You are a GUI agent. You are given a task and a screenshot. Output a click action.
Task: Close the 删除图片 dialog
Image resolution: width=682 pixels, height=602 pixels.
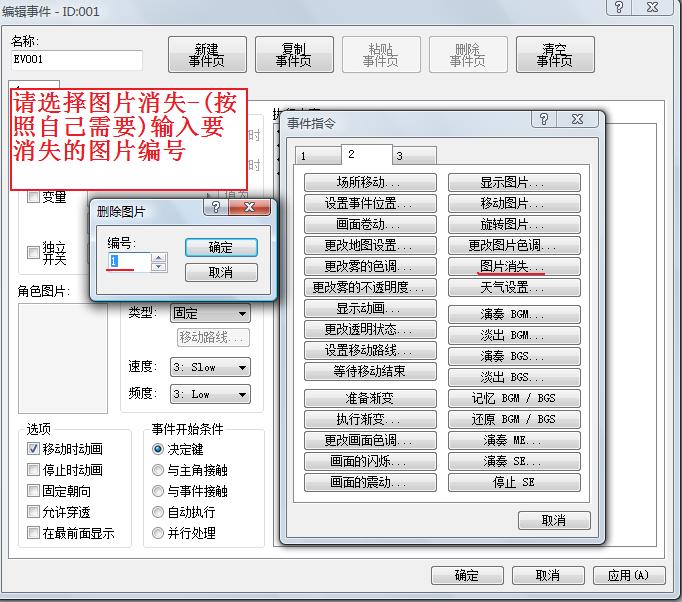tap(249, 207)
